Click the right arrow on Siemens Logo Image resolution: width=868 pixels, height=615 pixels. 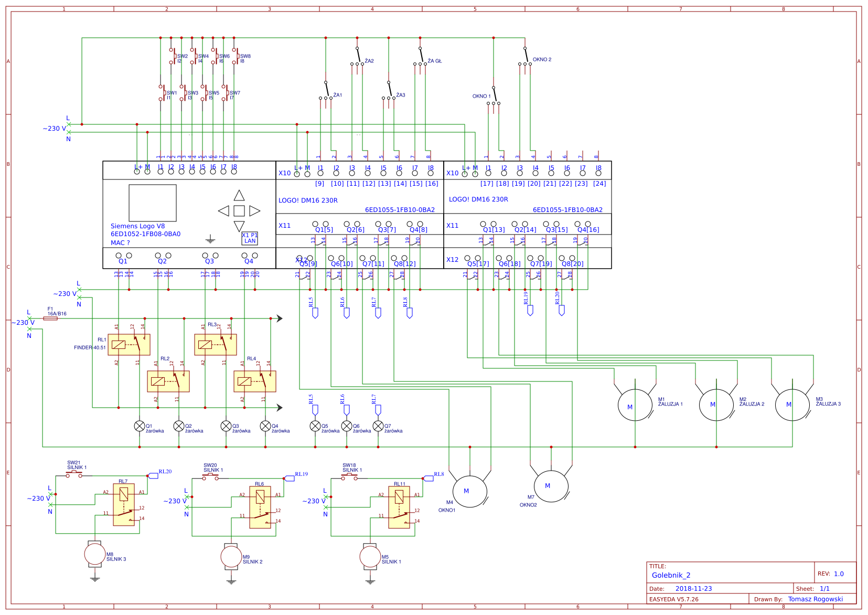click(254, 211)
